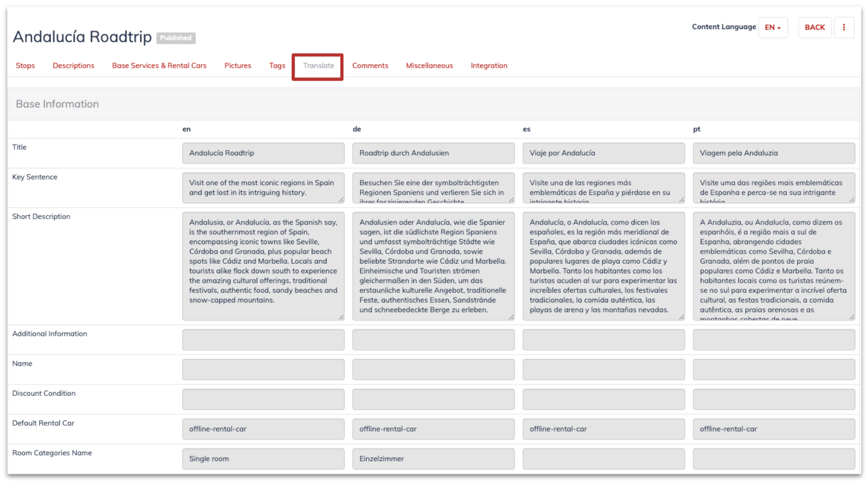This screenshot has width=868, height=483.
Task: Click the 'de' column header
Action: point(357,129)
